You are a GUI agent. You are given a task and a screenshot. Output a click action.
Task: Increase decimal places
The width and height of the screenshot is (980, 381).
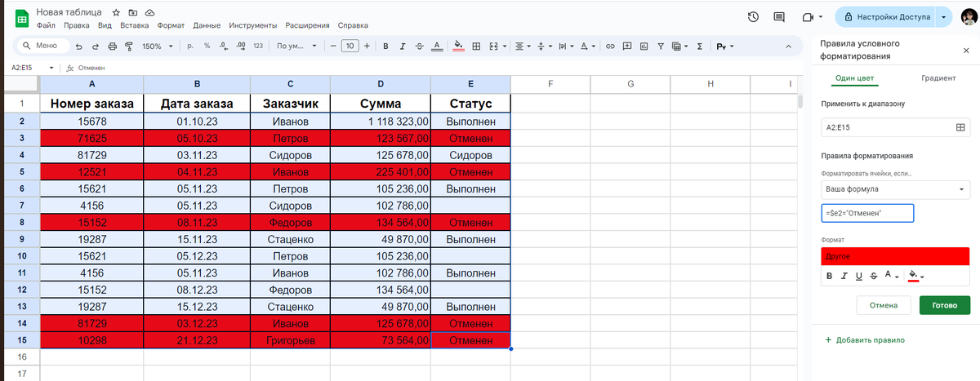click(240, 47)
